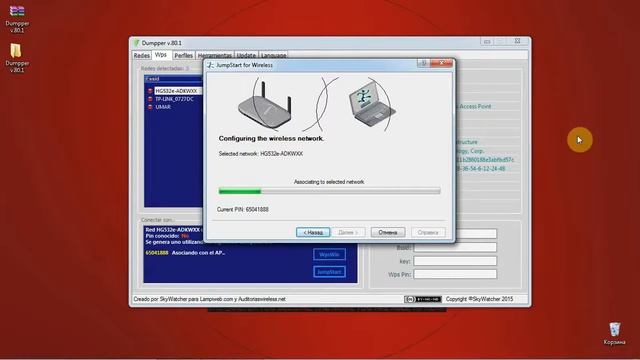Image resolution: width=640 pixels, height=360 pixels.
Task: Click the Access Point text in details panel
Action: click(475, 107)
